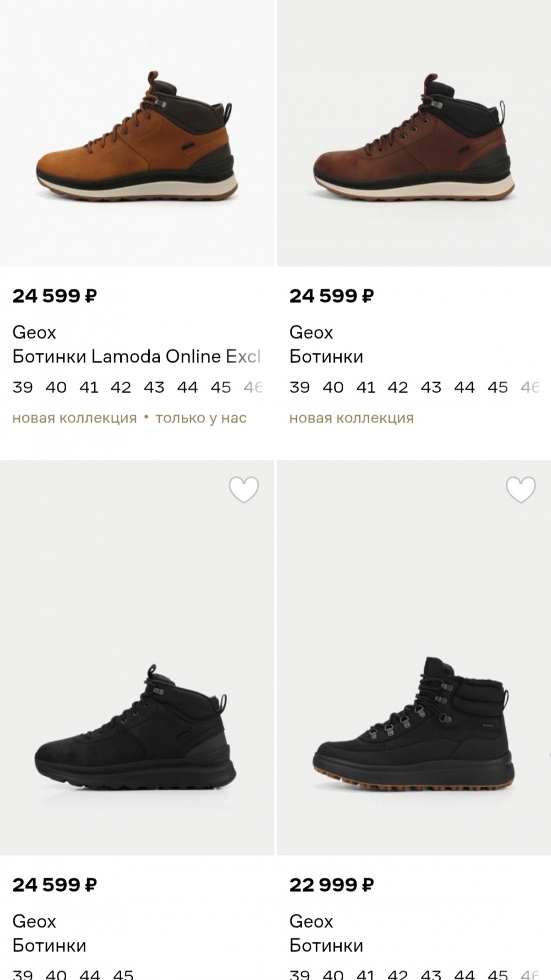Select size 41 for tan boots
The height and width of the screenshot is (980, 551).
pos(89,388)
